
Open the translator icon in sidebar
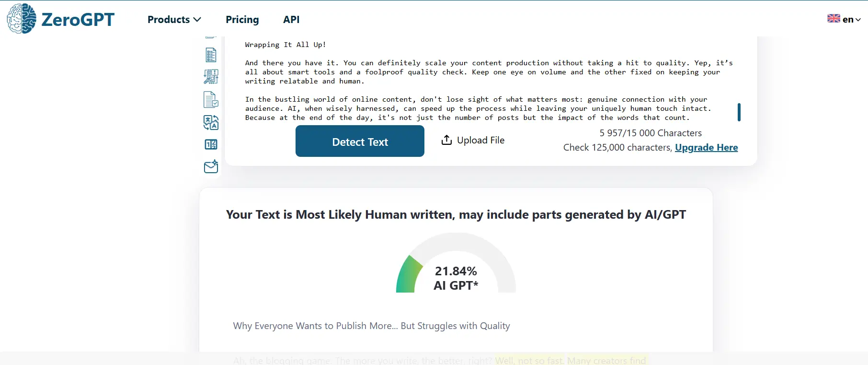pyautogui.click(x=211, y=122)
